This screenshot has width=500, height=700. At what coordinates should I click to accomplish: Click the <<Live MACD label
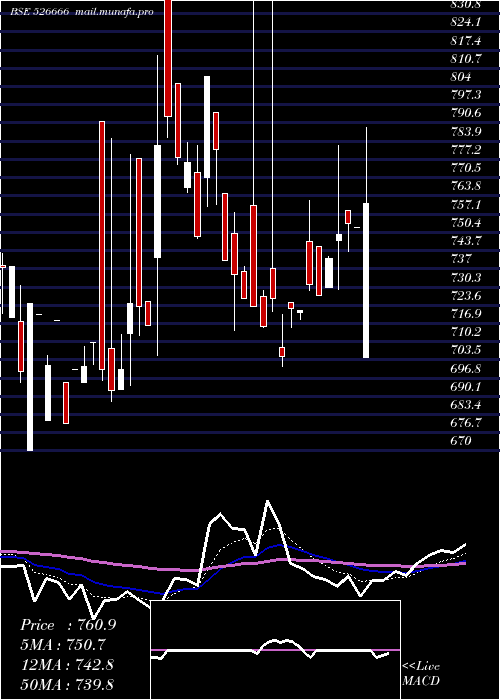coord(421,674)
